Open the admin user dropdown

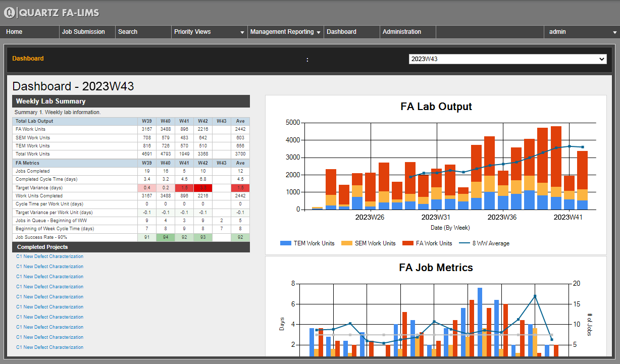click(582, 32)
